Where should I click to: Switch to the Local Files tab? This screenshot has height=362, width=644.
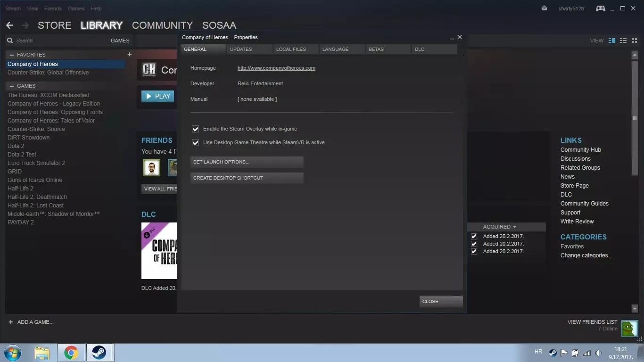[x=296, y=49]
